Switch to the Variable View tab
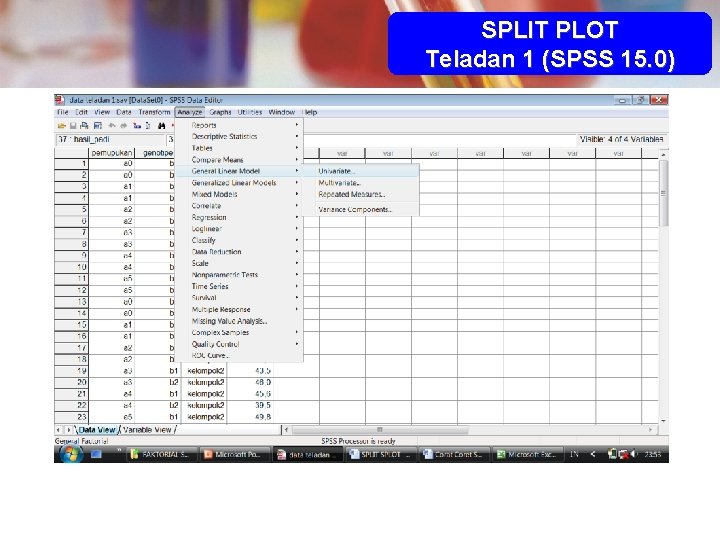 [x=147, y=430]
